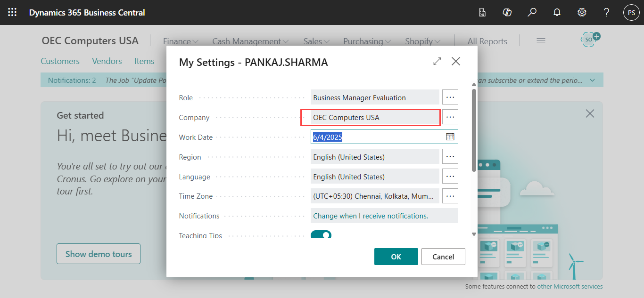Image resolution: width=644 pixels, height=298 pixels.
Task: Open the Work Date calendar picker
Action: pos(450,137)
